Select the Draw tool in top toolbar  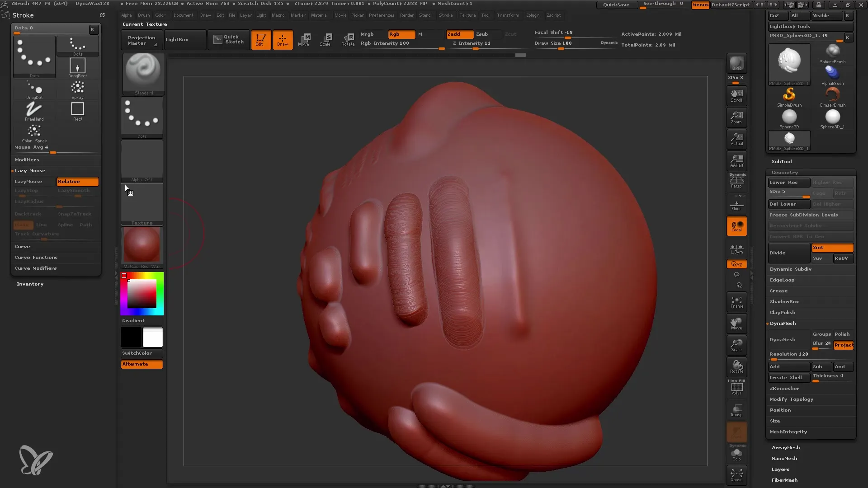283,39
